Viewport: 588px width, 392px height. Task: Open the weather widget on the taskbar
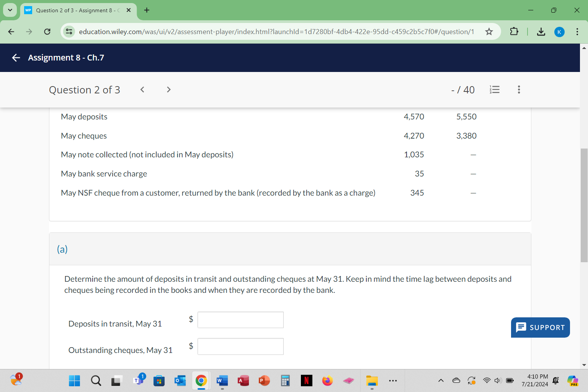point(16,379)
